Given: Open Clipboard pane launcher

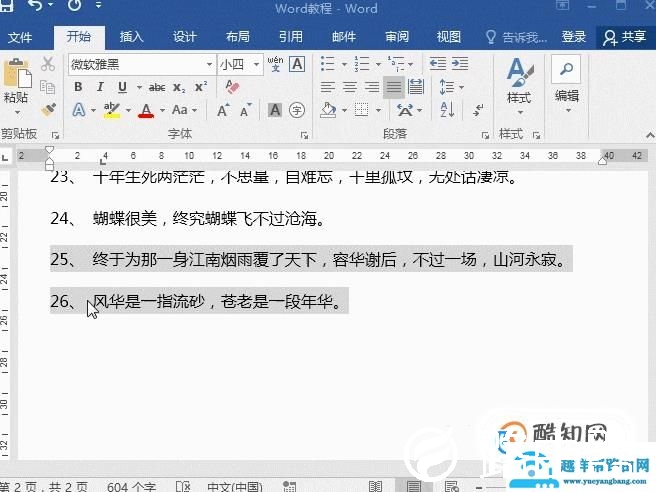Looking at the screenshot, I should 55,136.
